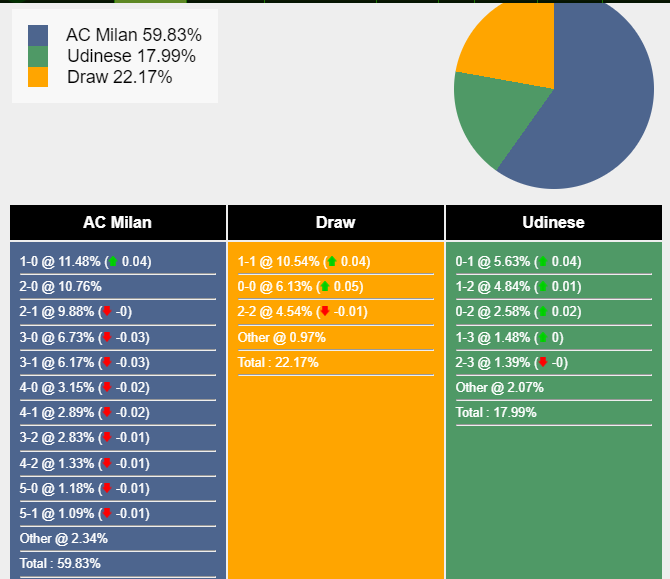Click the red down arrow on Udinese 2-3 row
Image resolution: width=670 pixels, height=579 pixels.
tap(542, 362)
